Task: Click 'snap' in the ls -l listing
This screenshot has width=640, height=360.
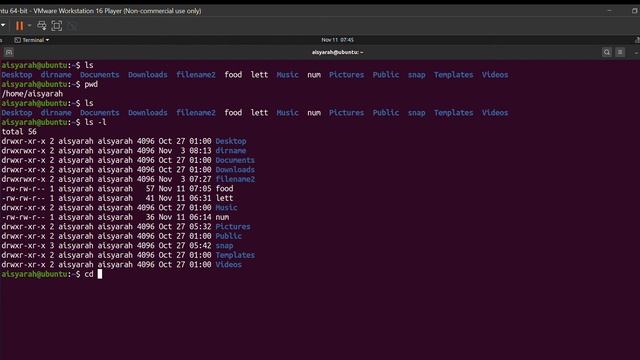Action: tap(224, 246)
